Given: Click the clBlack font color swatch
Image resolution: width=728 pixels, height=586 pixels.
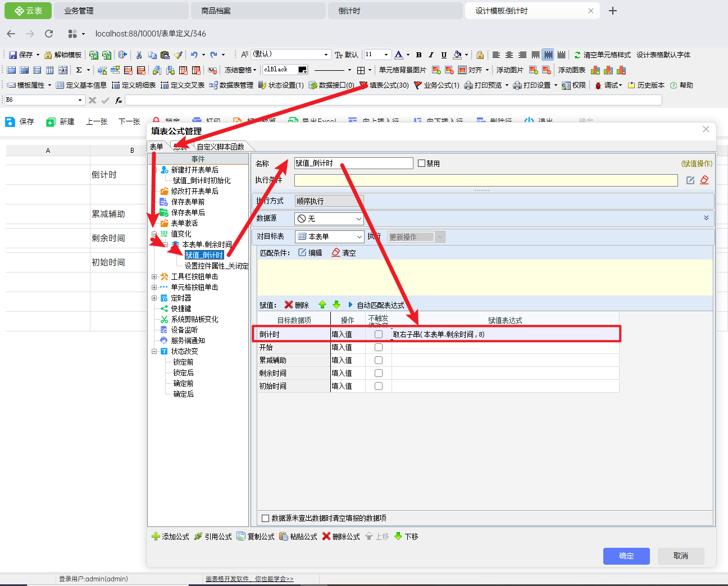Looking at the screenshot, I should [302, 70].
